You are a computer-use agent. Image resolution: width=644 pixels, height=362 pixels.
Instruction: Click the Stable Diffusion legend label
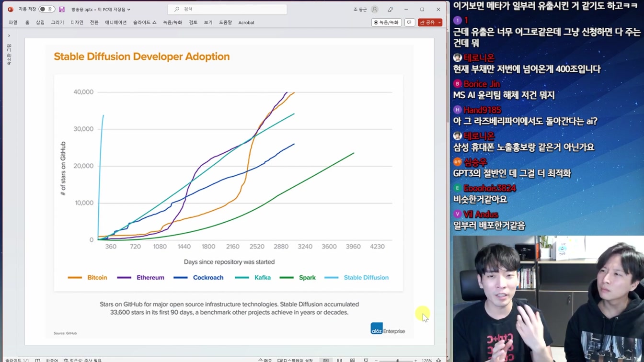coord(366,278)
